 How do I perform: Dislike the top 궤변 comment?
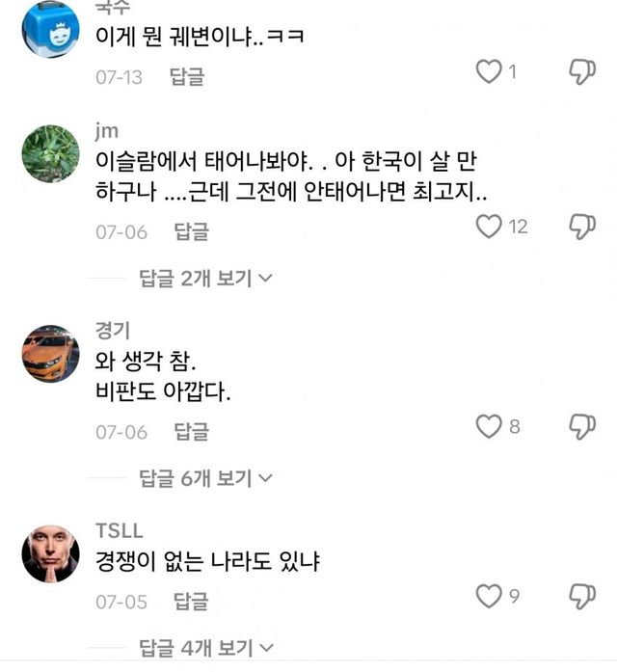click(x=582, y=71)
